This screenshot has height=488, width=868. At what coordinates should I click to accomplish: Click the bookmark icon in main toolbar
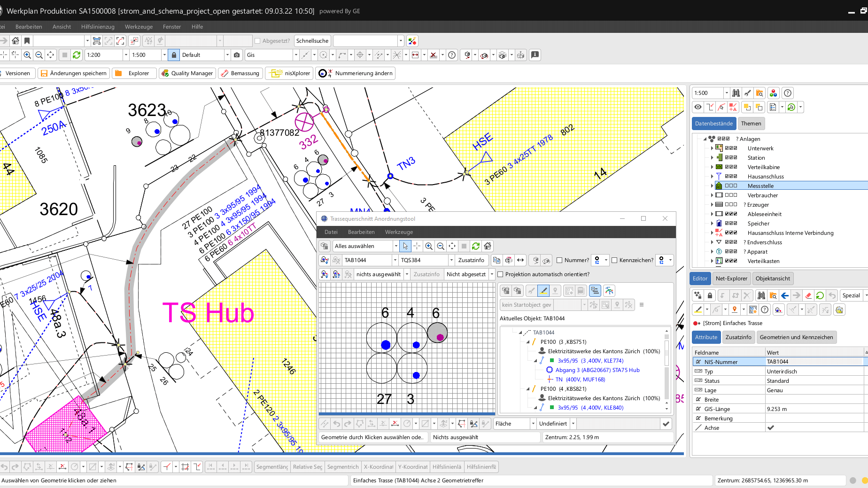pyautogui.click(x=27, y=41)
